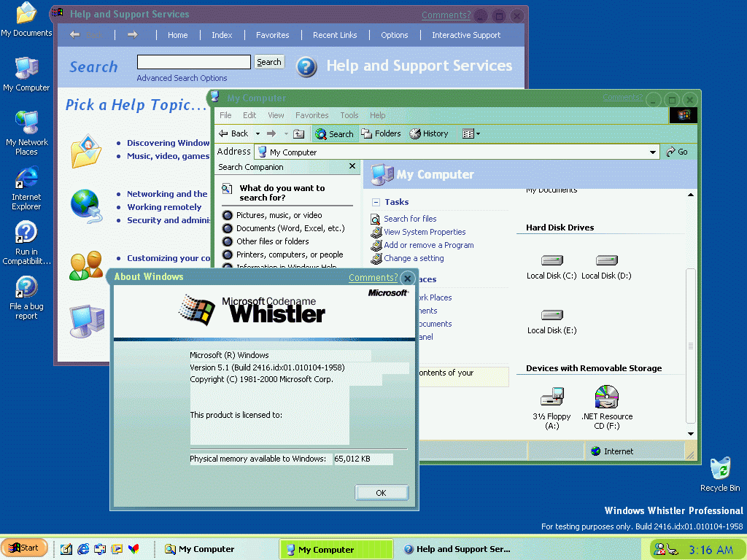Open the 'Working remotely' help topic

click(x=164, y=207)
